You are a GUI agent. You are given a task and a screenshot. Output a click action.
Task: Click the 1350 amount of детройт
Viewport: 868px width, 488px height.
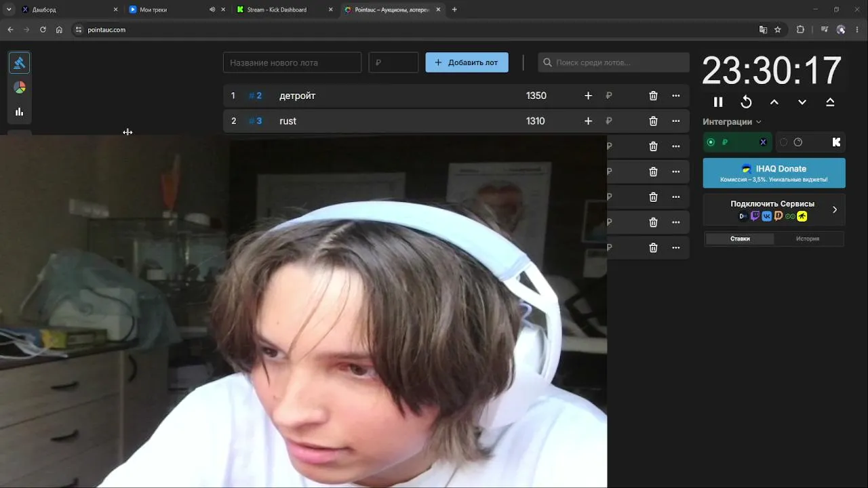(x=536, y=96)
